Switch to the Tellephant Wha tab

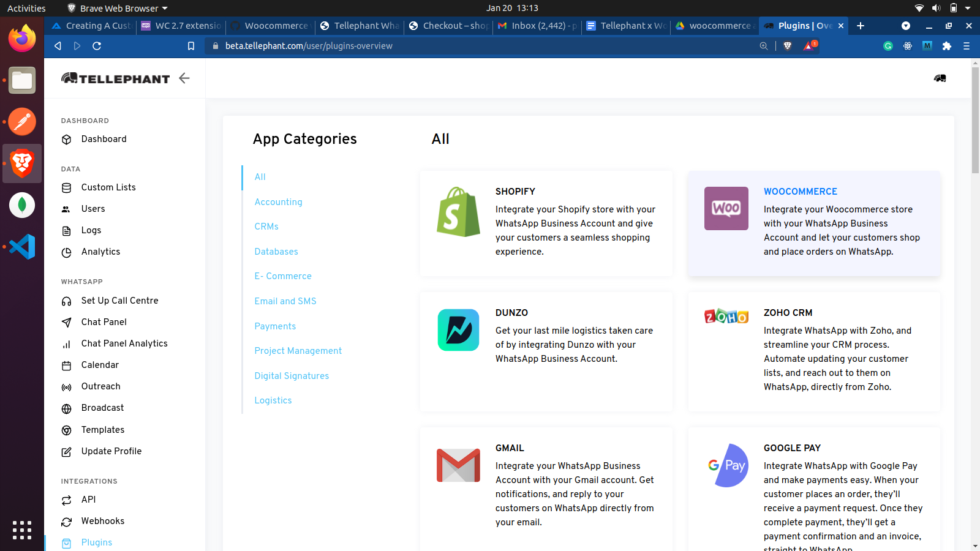tap(360, 26)
